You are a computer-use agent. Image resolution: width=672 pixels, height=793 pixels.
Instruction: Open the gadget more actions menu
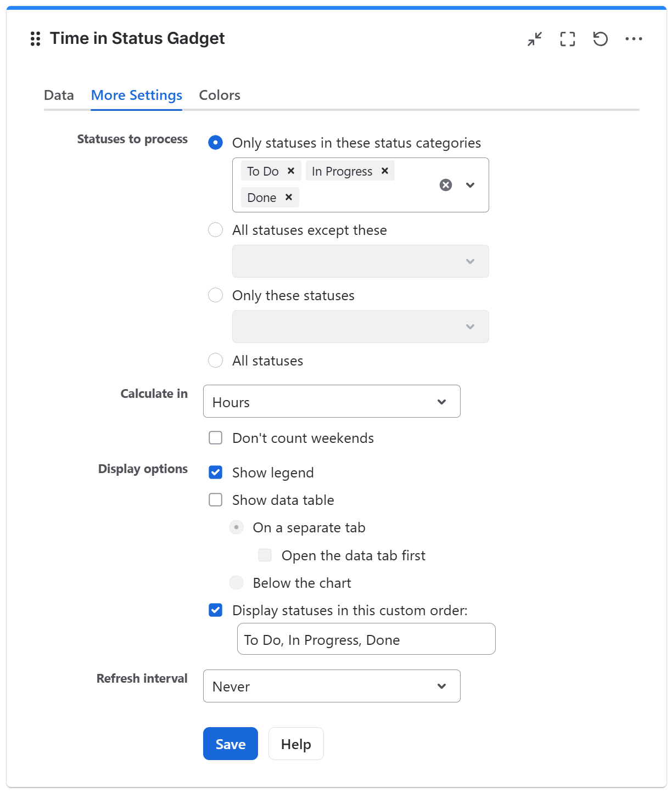point(634,39)
